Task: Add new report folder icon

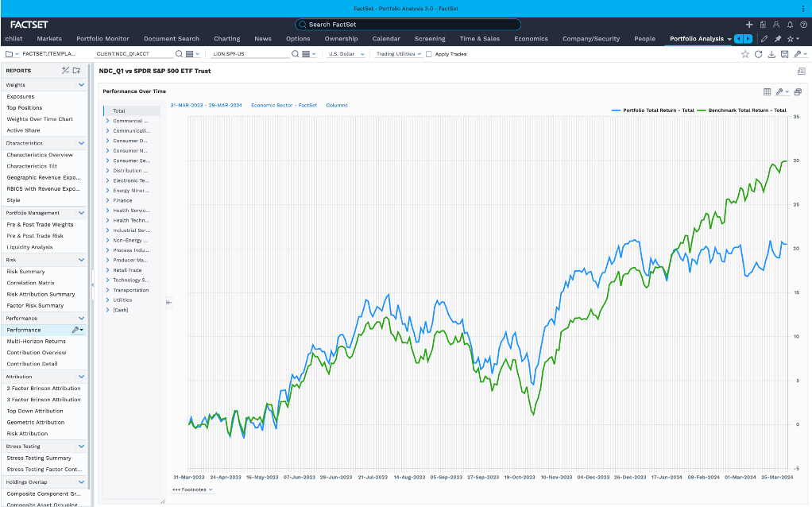Action: (x=76, y=71)
